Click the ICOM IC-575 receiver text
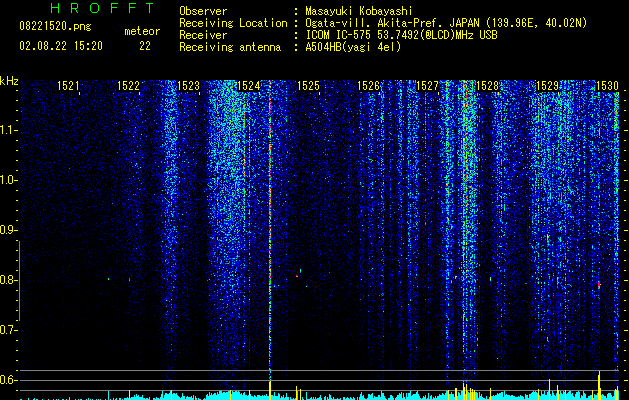629x400 pixels. 401,35
